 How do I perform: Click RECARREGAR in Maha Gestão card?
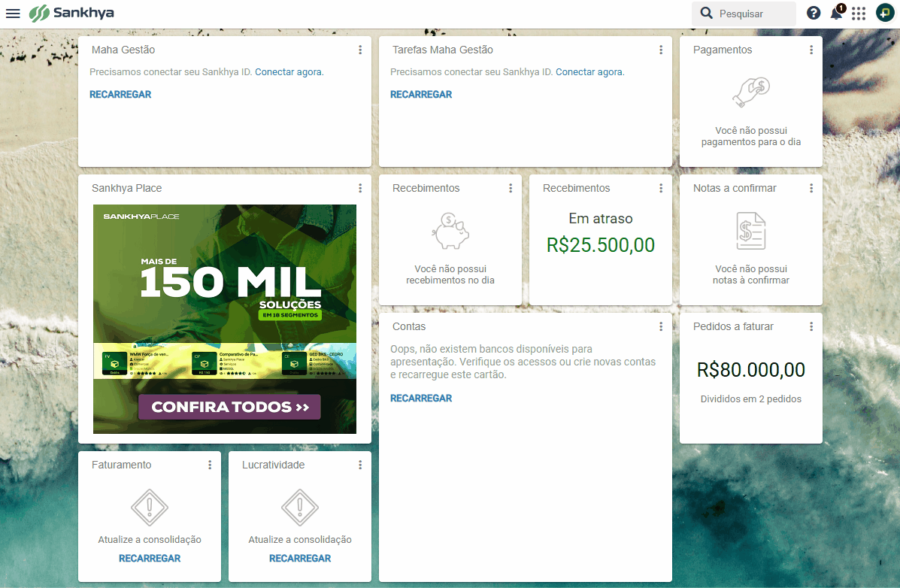coord(120,95)
